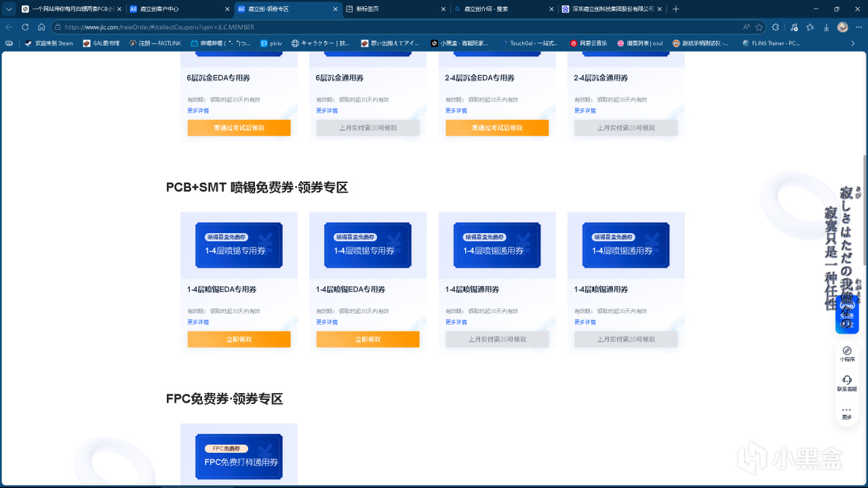This screenshot has width=868, height=488.
Task: Click 上月实付满20可领取 on 2-4层沉金通用券 card
Action: (626, 127)
